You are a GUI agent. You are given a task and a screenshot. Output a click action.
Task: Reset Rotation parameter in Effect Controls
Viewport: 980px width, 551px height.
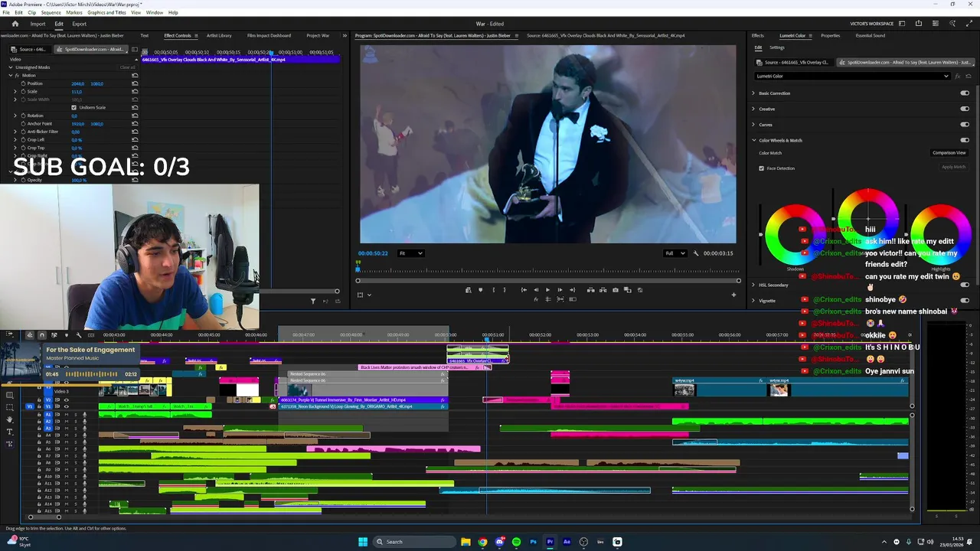(x=135, y=116)
